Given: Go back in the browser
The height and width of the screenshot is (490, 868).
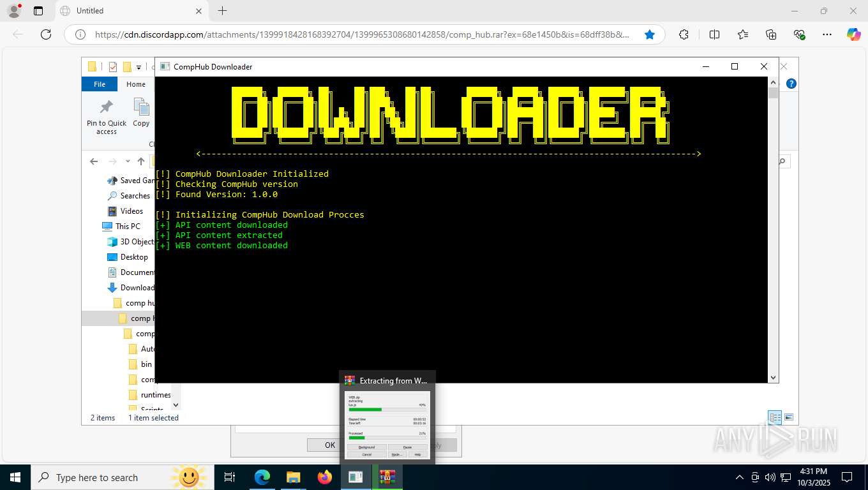Looking at the screenshot, I should click(18, 34).
